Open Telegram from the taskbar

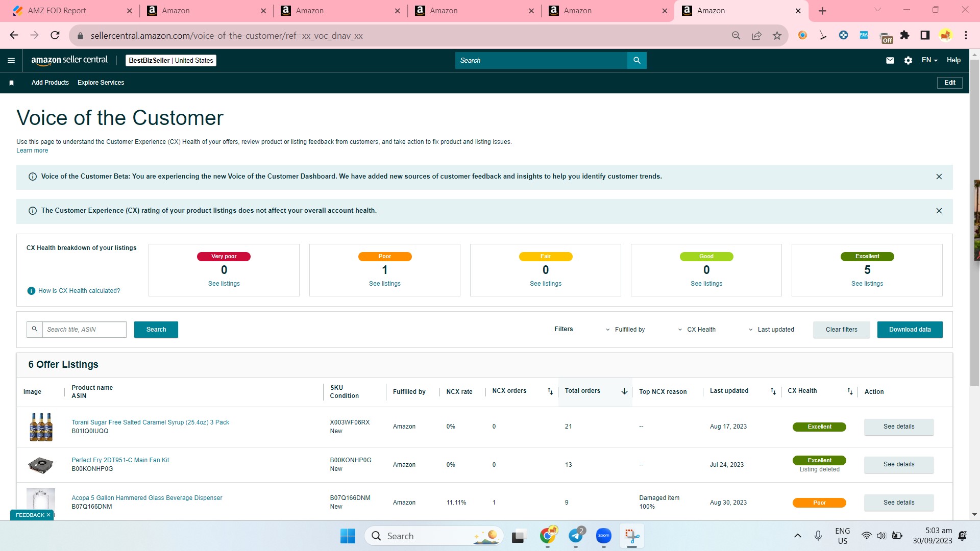pos(576,536)
